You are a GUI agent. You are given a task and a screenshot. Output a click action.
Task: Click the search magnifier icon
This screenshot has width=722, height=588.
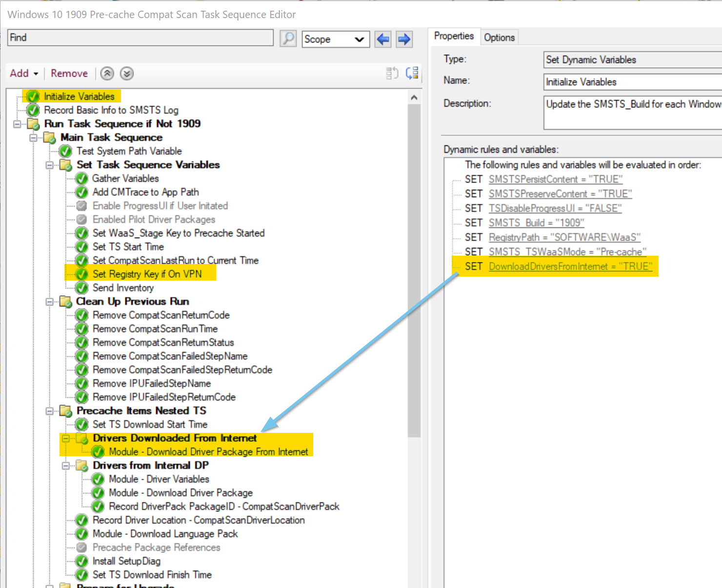(x=288, y=39)
